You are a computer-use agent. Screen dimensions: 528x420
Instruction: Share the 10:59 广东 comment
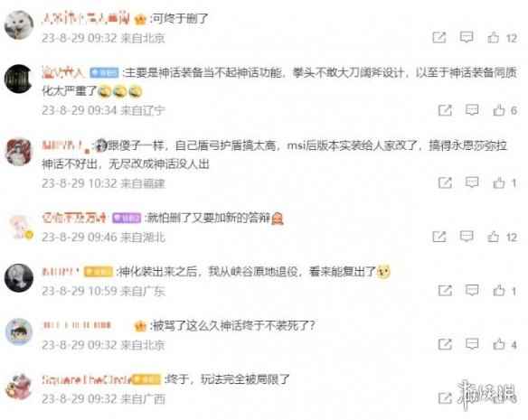tap(445, 290)
